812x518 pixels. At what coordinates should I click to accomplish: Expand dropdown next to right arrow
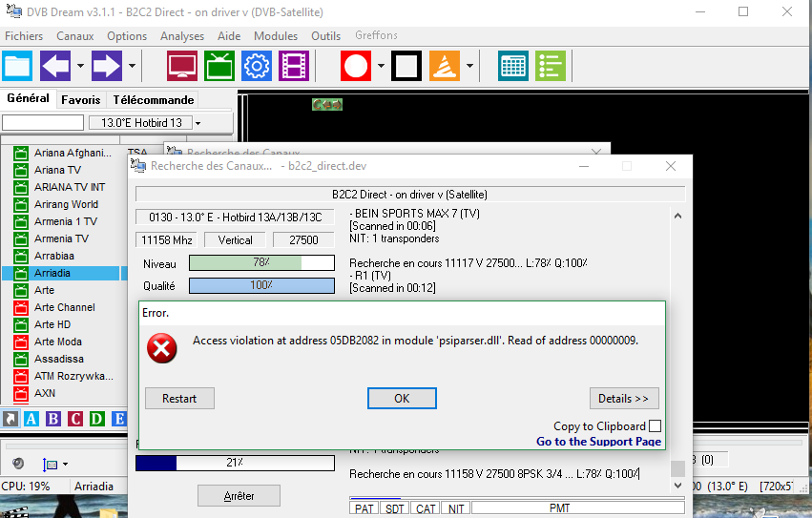(132, 66)
